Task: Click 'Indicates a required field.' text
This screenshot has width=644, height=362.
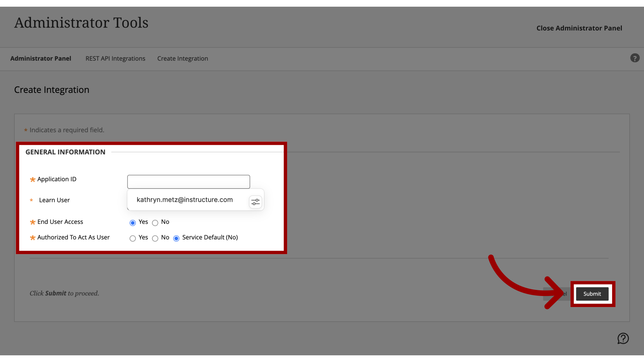Action: [x=67, y=130]
